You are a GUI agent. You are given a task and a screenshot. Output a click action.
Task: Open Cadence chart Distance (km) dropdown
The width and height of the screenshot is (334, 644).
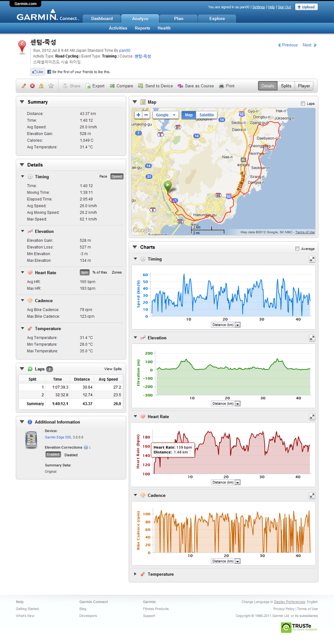(225, 561)
